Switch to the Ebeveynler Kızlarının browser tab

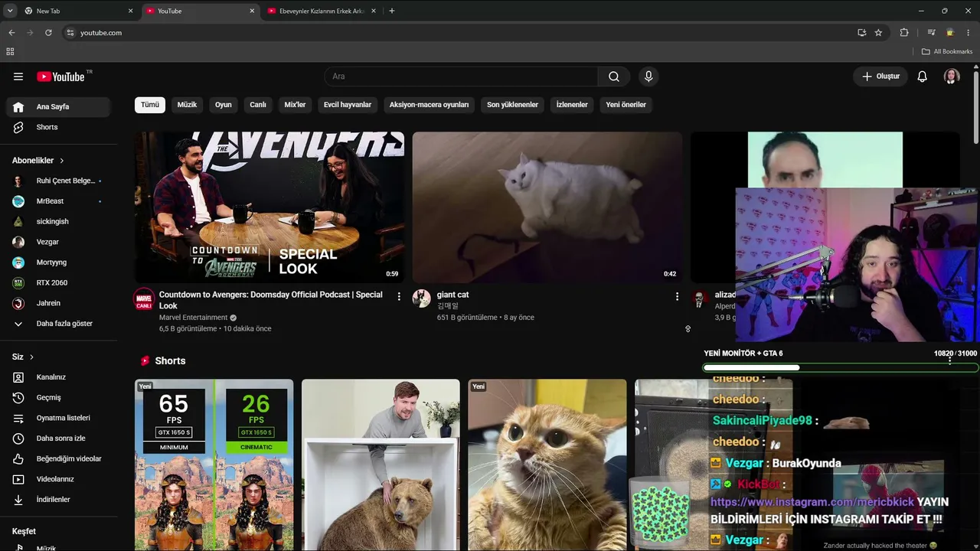(322, 11)
